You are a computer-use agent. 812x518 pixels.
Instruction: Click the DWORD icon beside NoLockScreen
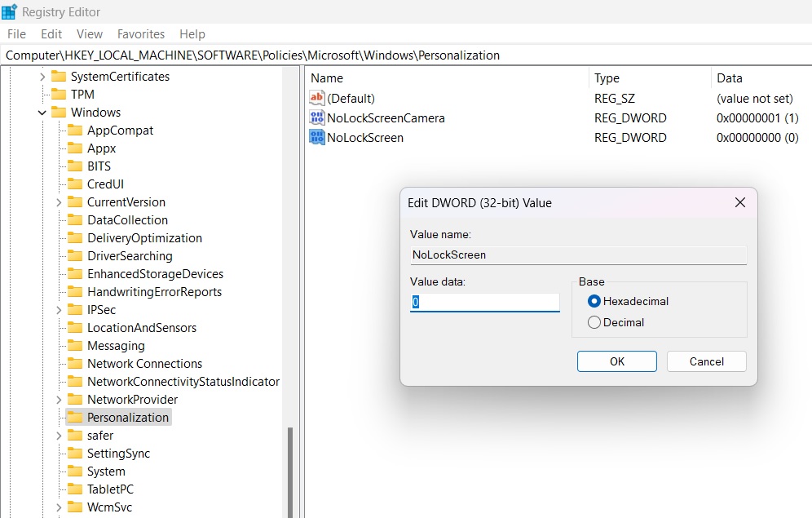point(316,138)
